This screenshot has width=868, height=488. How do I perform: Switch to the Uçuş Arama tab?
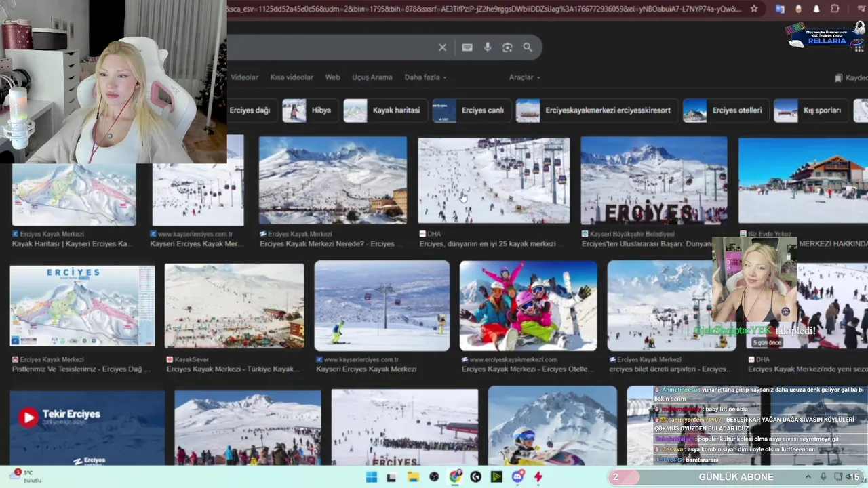372,77
